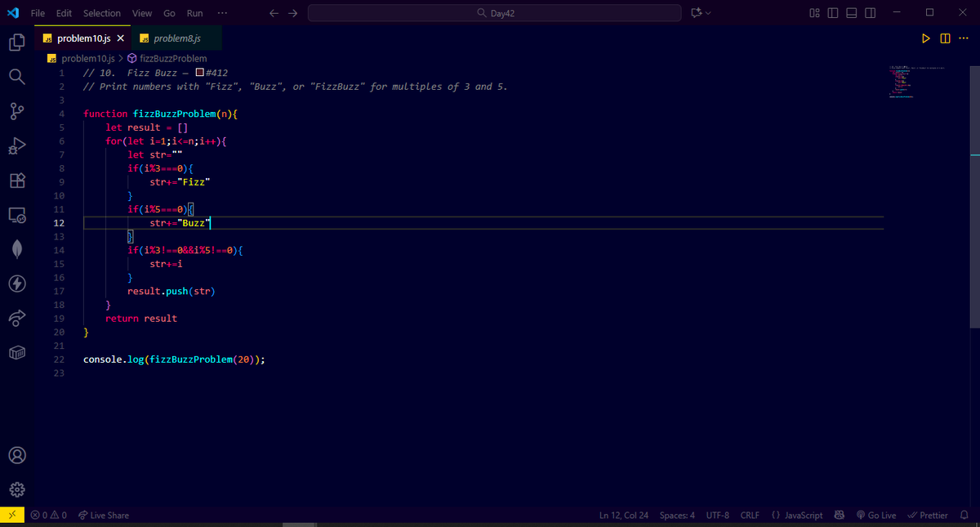Open the Docker extension view
The width and height of the screenshot is (980, 527).
pos(17,352)
